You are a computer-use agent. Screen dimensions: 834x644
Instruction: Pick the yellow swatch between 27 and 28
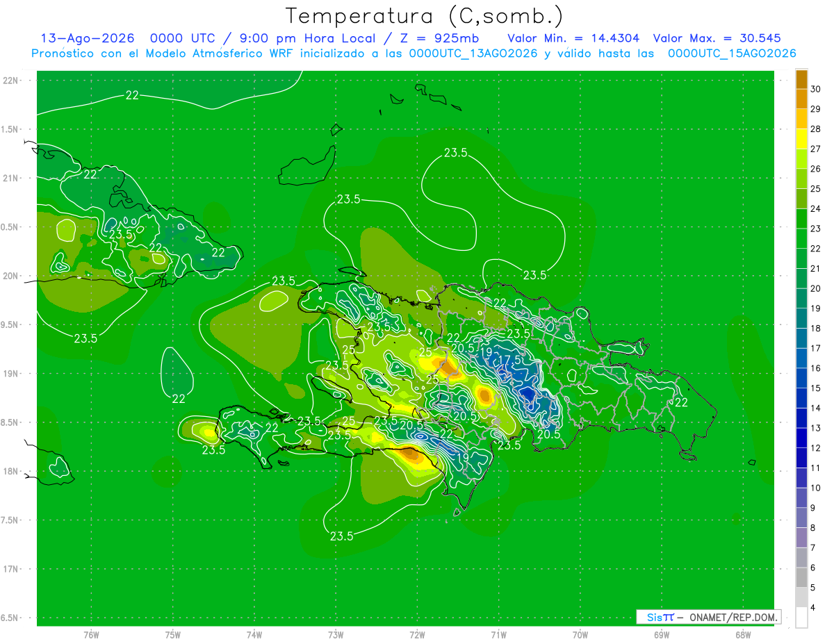[801, 139]
